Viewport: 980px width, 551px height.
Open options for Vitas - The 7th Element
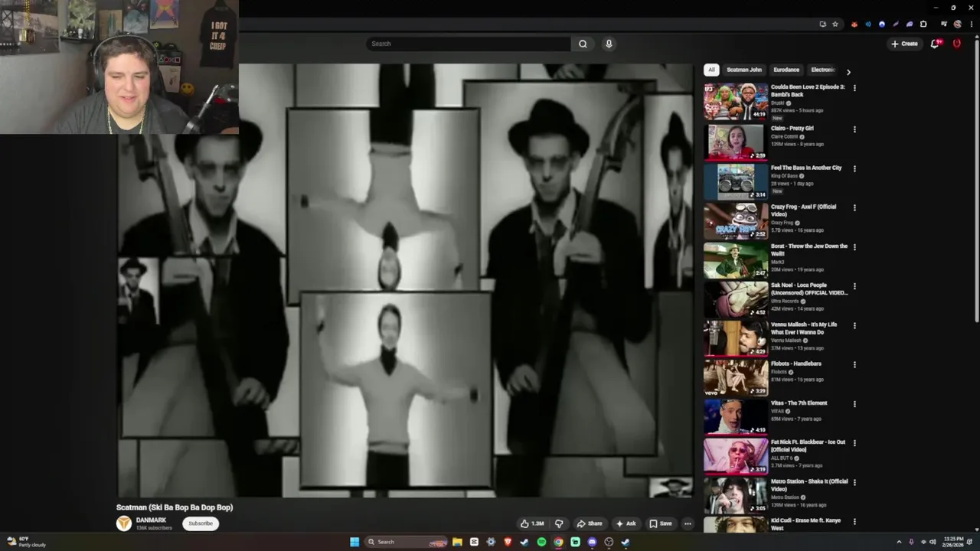tap(854, 404)
